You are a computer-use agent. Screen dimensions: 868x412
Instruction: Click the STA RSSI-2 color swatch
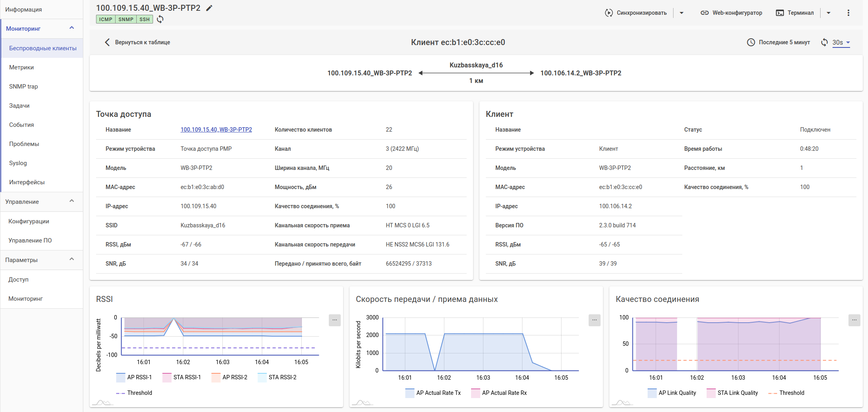click(262, 377)
